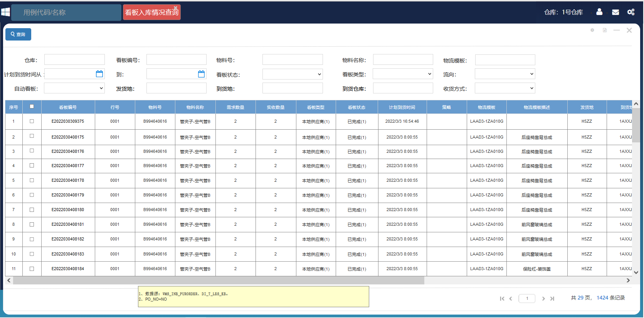Check the row for E2022030408183
The image size is (644, 318).
[32, 254]
